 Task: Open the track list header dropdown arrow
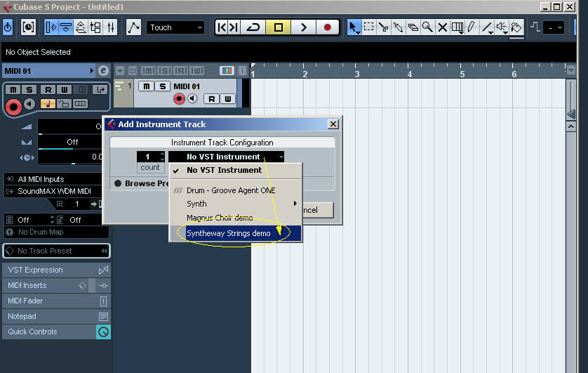click(119, 70)
